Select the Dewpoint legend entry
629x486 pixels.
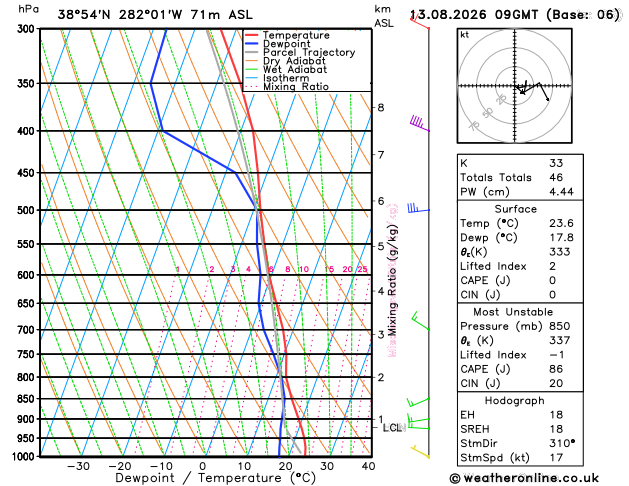pos(278,44)
